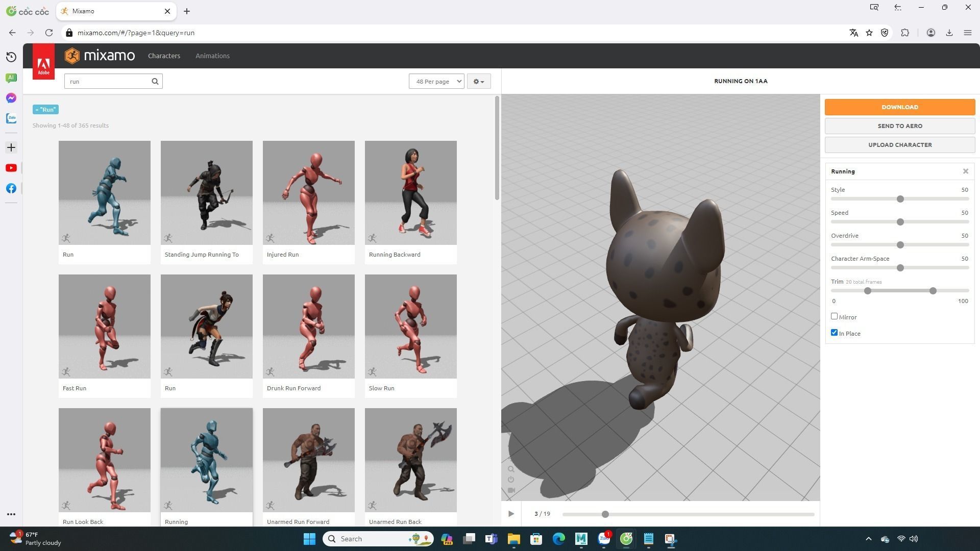This screenshot has height=551, width=980.
Task: Close the Running animation panel
Action: (966, 171)
